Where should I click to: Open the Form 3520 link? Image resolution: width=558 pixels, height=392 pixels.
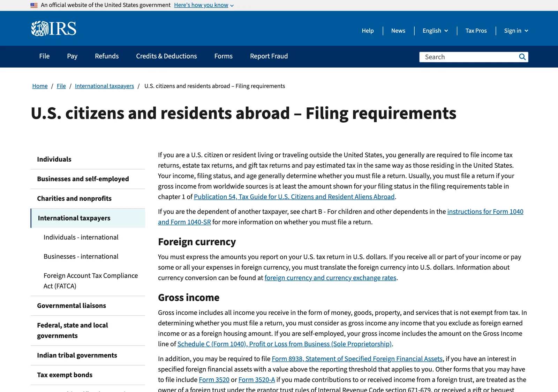click(x=214, y=380)
